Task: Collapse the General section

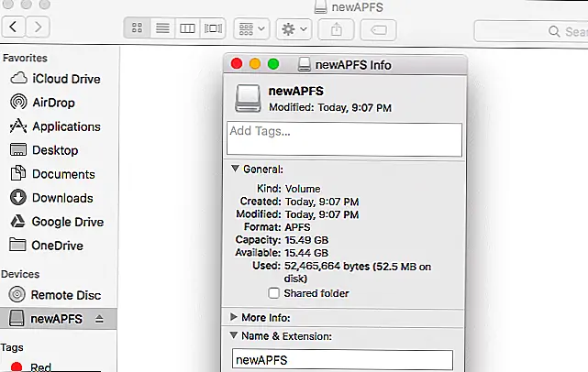Action: (235, 169)
